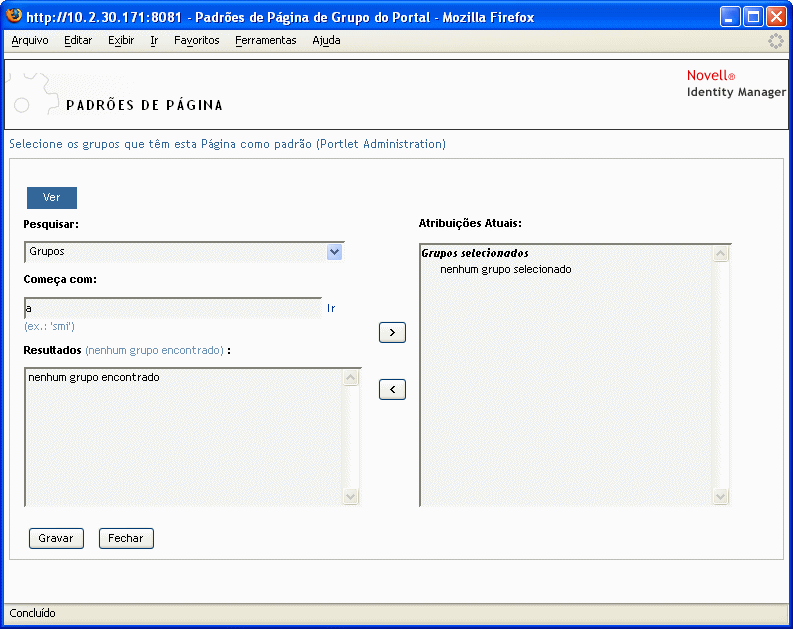The width and height of the screenshot is (793, 629).
Task: Click the Ir search link
Action: (x=331, y=308)
